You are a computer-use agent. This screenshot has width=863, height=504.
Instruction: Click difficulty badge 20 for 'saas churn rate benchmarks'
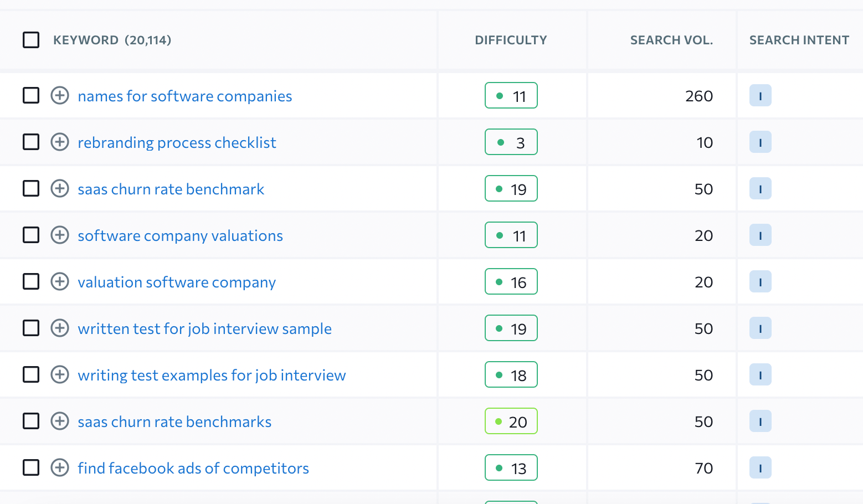tap(511, 421)
